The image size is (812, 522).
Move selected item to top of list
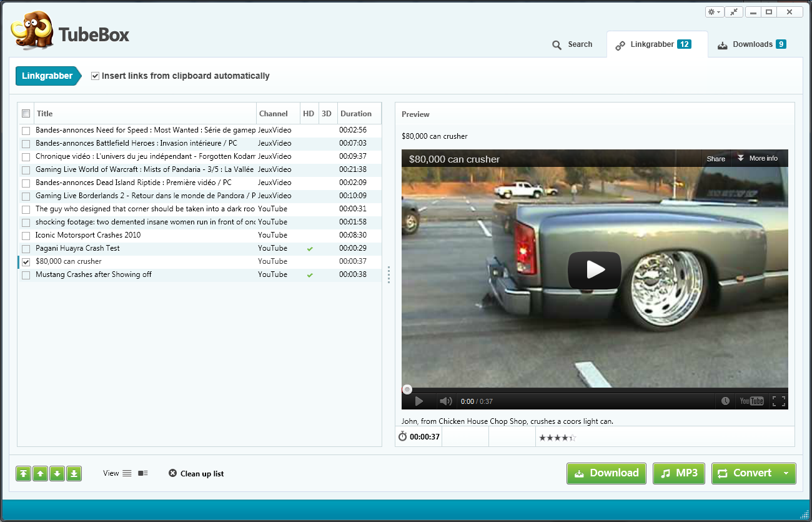23,474
